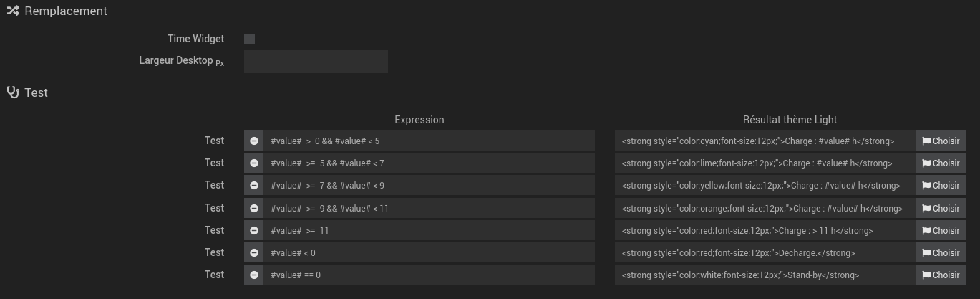Click the stethoscope icon beside Test heading
The width and height of the screenshot is (980, 299).
pyautogui.click(x=13, y=92)
